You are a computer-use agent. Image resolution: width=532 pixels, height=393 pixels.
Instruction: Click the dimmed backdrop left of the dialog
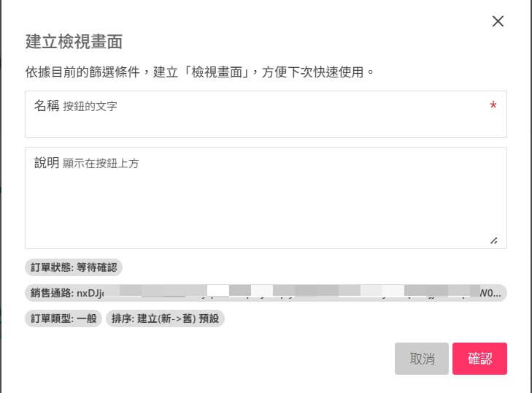click(1, 219)
